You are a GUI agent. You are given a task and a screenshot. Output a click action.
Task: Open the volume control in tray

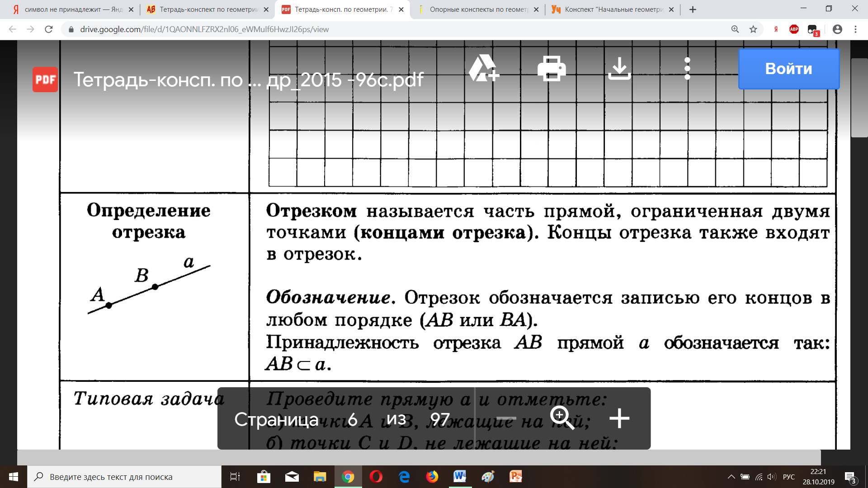click(x=772, y=477)
